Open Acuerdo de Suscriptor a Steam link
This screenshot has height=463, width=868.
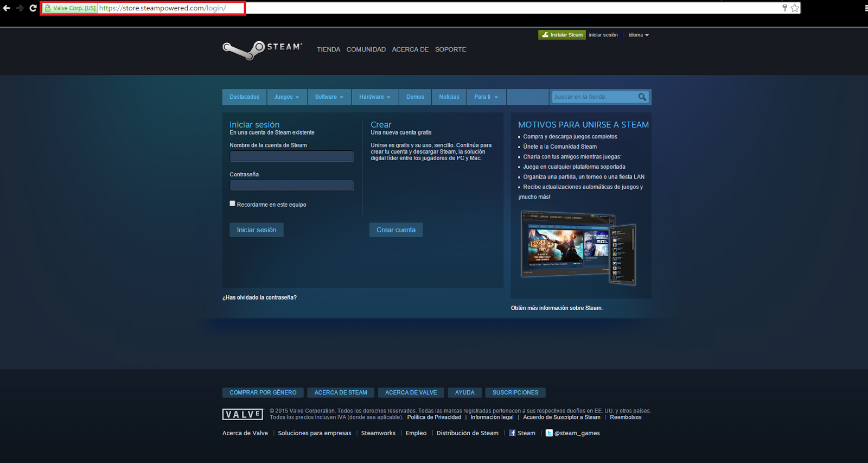[x=561, y=417]
